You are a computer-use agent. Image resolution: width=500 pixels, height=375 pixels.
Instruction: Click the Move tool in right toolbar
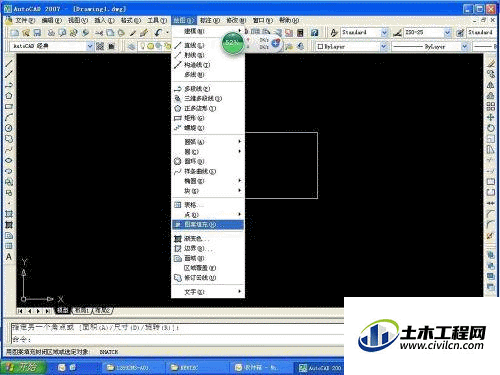(491, 117)
